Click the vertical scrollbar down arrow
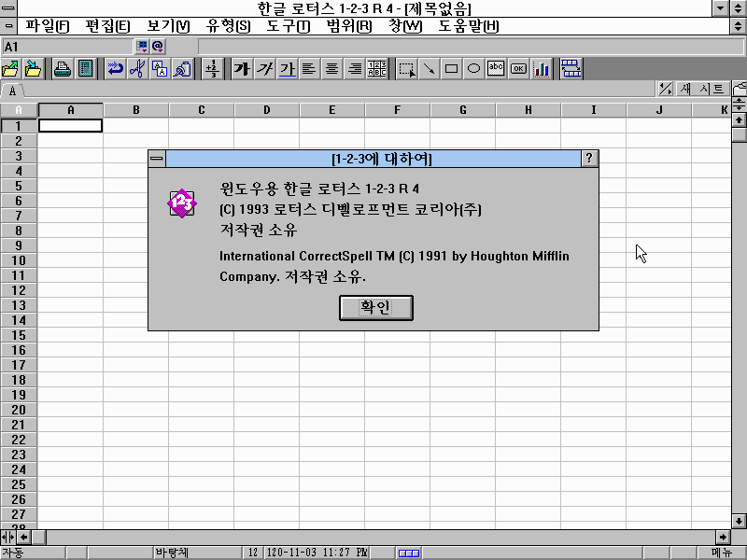This screenshot has height=560, width=747. [739, 521]
